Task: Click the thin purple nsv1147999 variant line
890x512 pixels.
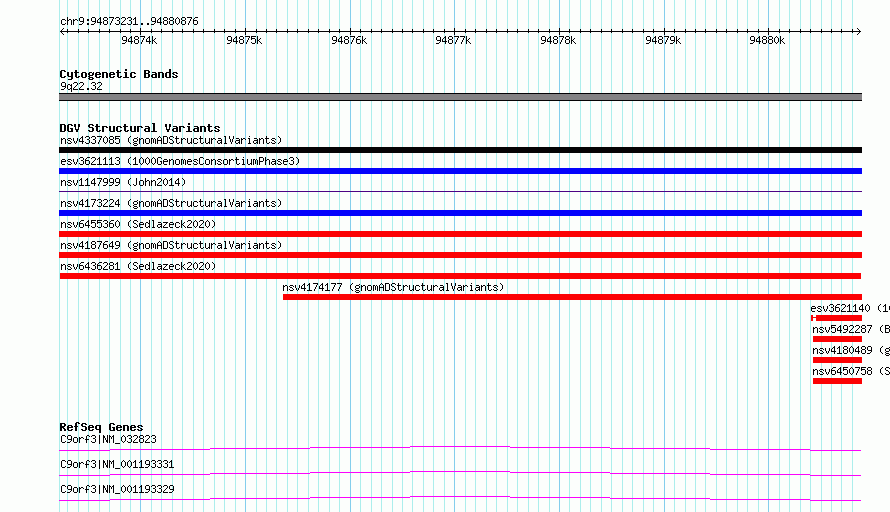Action: pos(460,191)
